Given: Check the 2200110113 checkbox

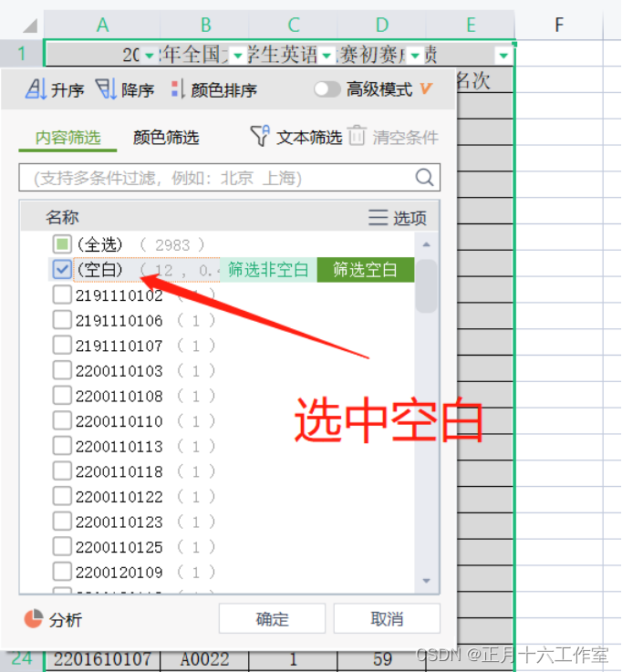Looking at the screenshot, I should click(62, 446).
